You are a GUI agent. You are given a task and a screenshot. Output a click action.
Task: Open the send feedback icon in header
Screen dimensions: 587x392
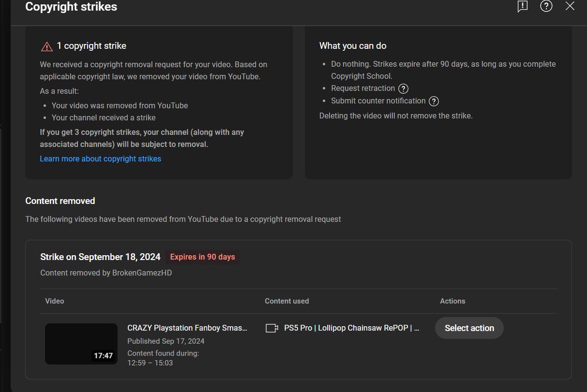(x=522, y=6)
